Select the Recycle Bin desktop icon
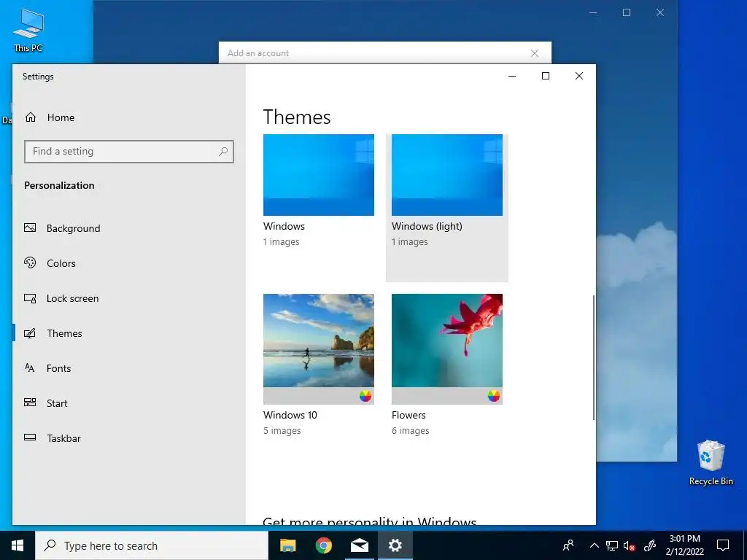The image size is (747, 560). coord(711,463)
